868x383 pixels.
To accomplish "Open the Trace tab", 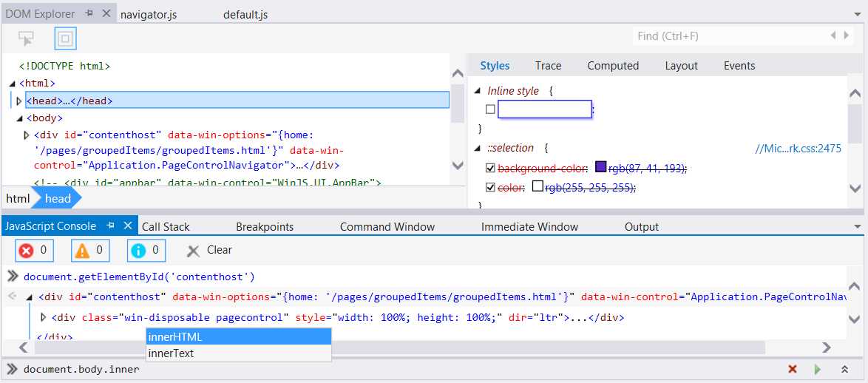I will coord(548,66).
